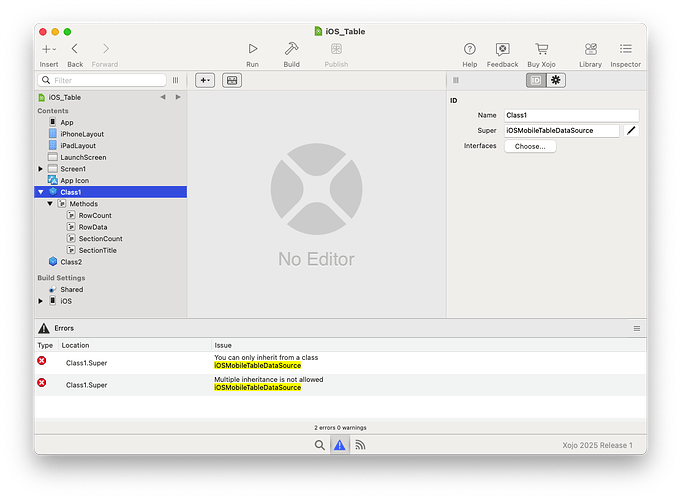
Task: Select LaunchScreen item
Action: (x=83, y=157)
